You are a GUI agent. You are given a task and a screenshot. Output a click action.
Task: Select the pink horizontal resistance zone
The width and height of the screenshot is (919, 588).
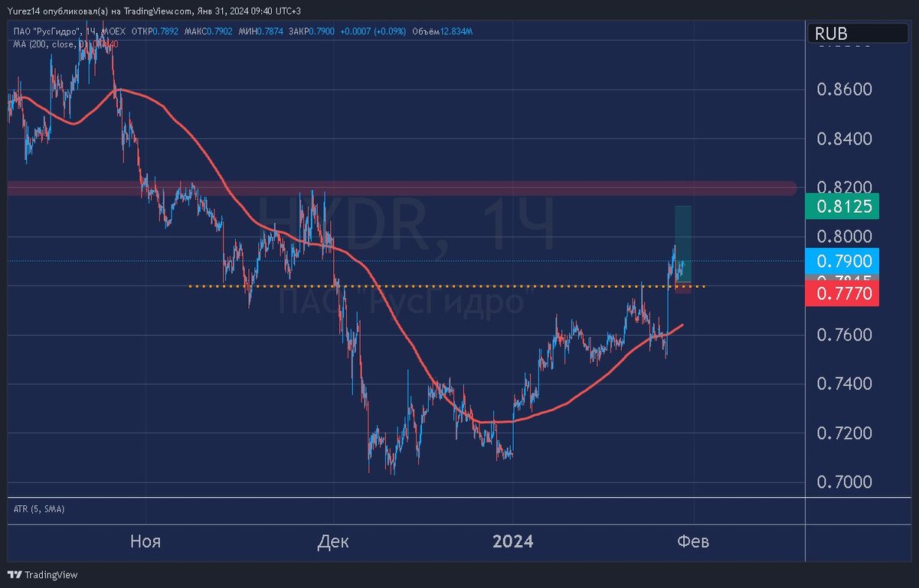pyautogui.click(x=402, y=188)
